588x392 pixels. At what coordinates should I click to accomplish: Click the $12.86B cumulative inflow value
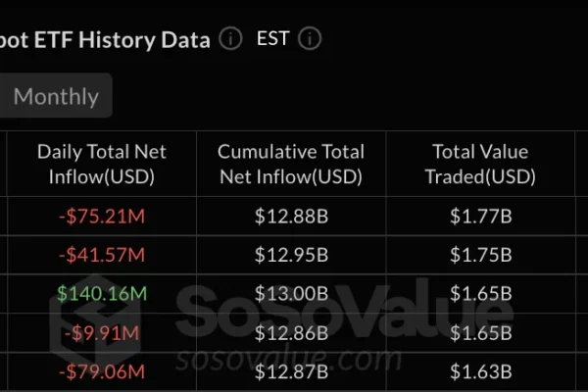click(x=291, y=332)
